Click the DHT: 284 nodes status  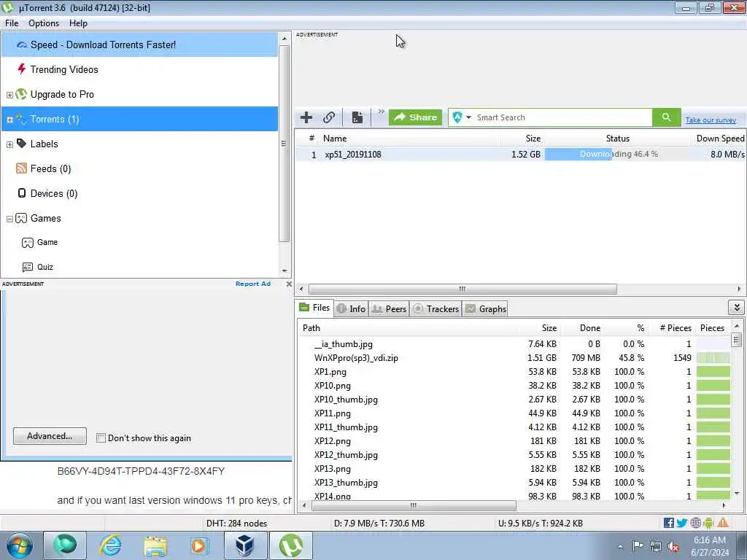click(237, 524)
